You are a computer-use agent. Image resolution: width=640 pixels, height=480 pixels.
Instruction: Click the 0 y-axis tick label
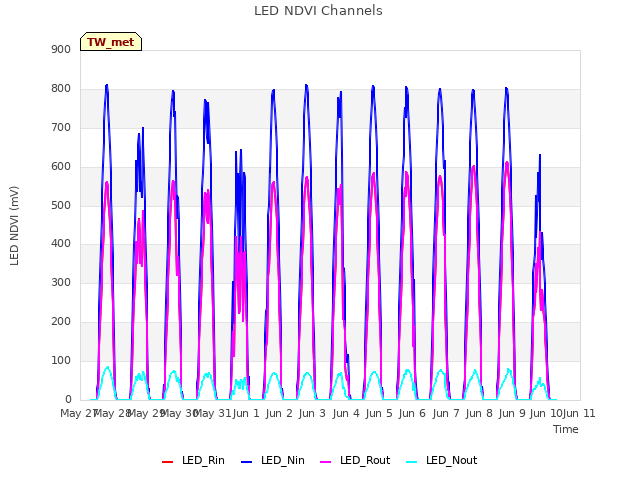pos(68,399)
